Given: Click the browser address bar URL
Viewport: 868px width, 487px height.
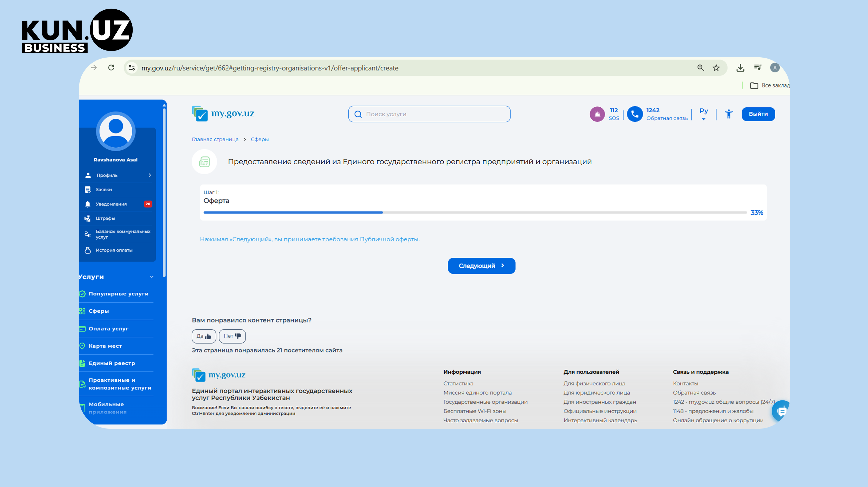Looking at the screenshot, I should tap(270, 68).
